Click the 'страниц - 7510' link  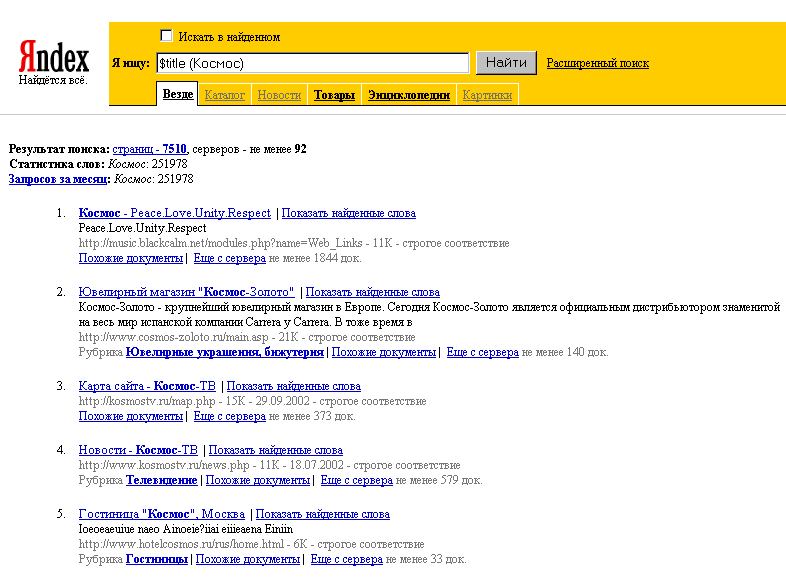149,149
